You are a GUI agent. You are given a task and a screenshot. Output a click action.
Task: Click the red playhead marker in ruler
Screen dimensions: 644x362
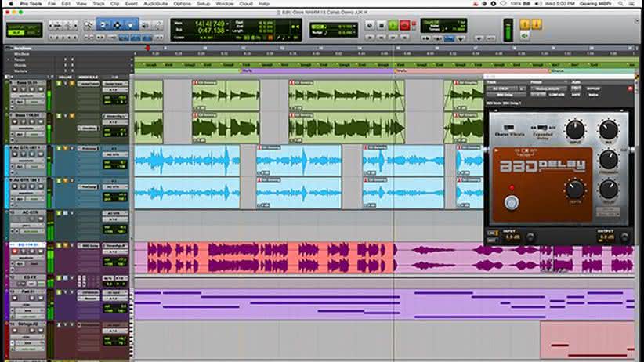[148, 49]
